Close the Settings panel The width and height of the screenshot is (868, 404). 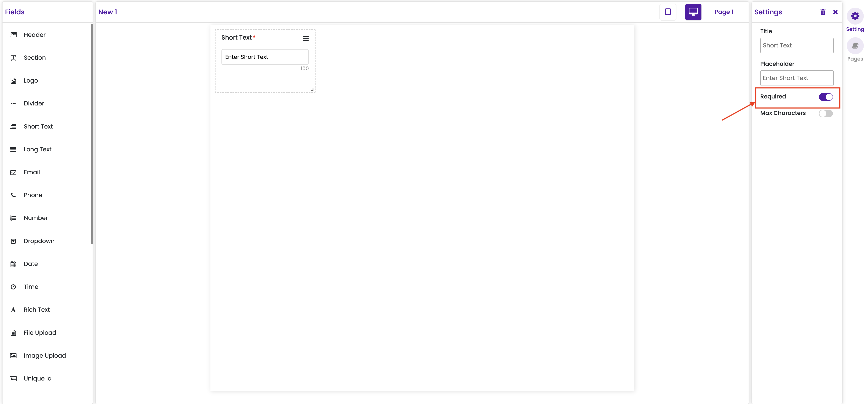[x=835, y=12]
